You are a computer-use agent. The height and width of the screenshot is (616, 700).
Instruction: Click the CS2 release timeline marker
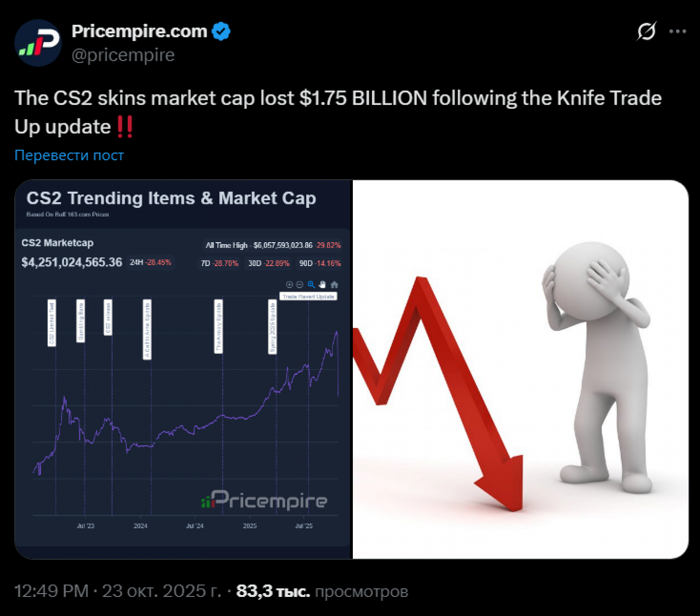108,317
